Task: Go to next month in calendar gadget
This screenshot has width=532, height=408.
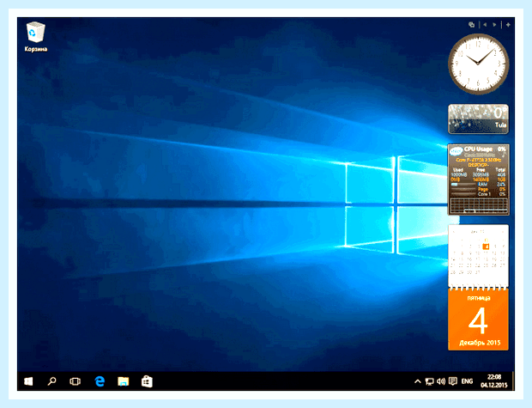Action: (503, 232)
